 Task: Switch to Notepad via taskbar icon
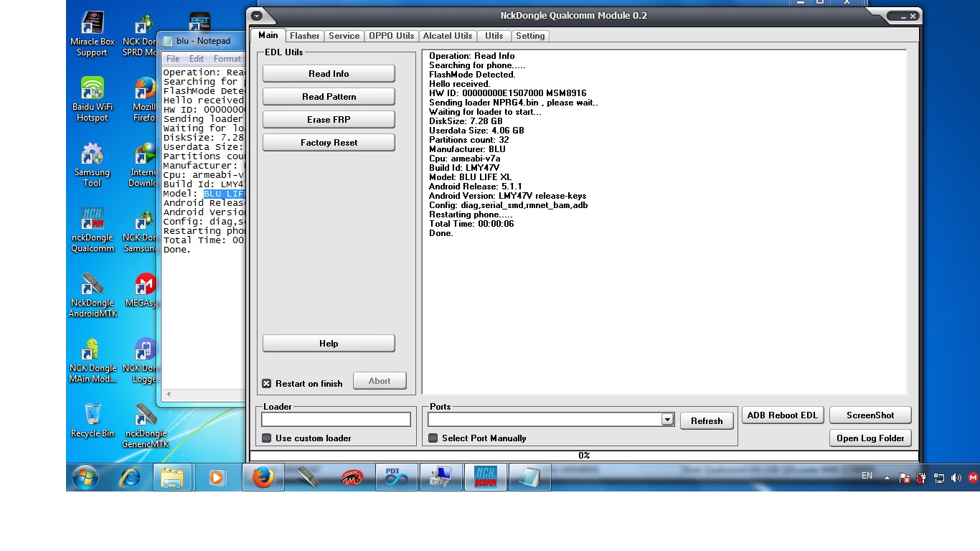[529, 477]
